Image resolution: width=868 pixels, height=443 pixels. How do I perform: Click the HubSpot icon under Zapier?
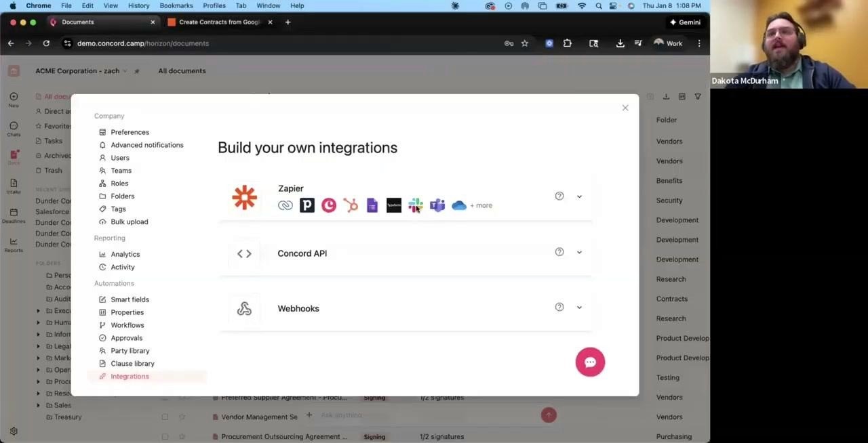click(x=351, y=205)
